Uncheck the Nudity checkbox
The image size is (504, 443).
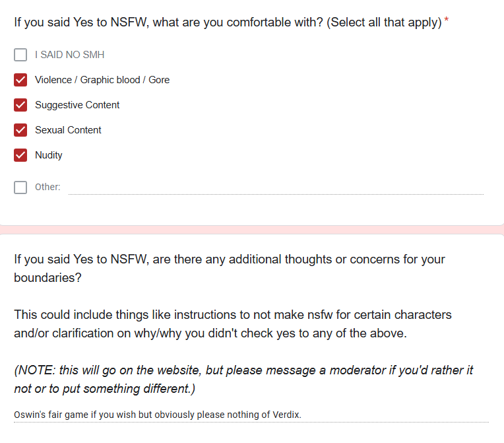tap(20, 155)
